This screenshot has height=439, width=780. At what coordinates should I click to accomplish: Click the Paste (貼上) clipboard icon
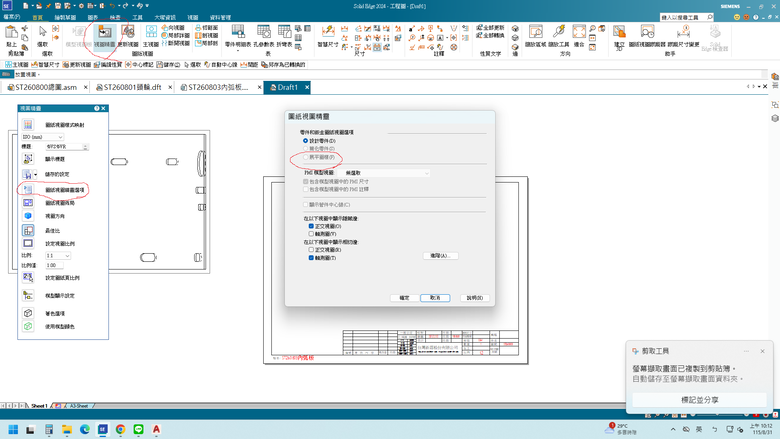point(11,36)
